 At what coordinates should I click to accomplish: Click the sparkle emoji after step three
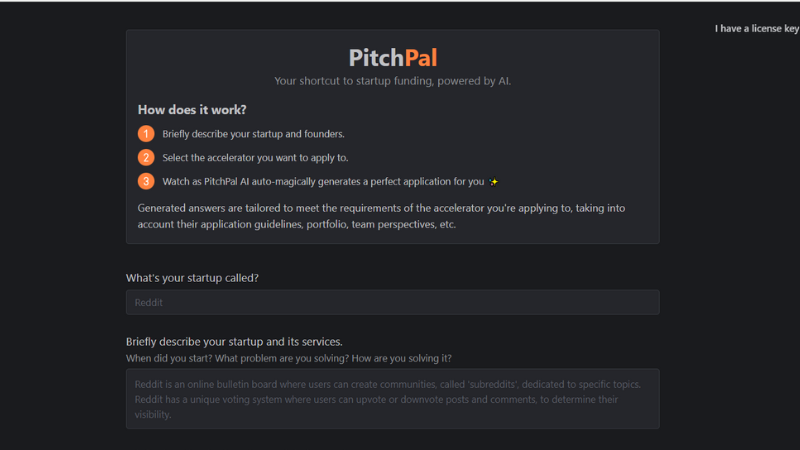[x=493, y=182]
